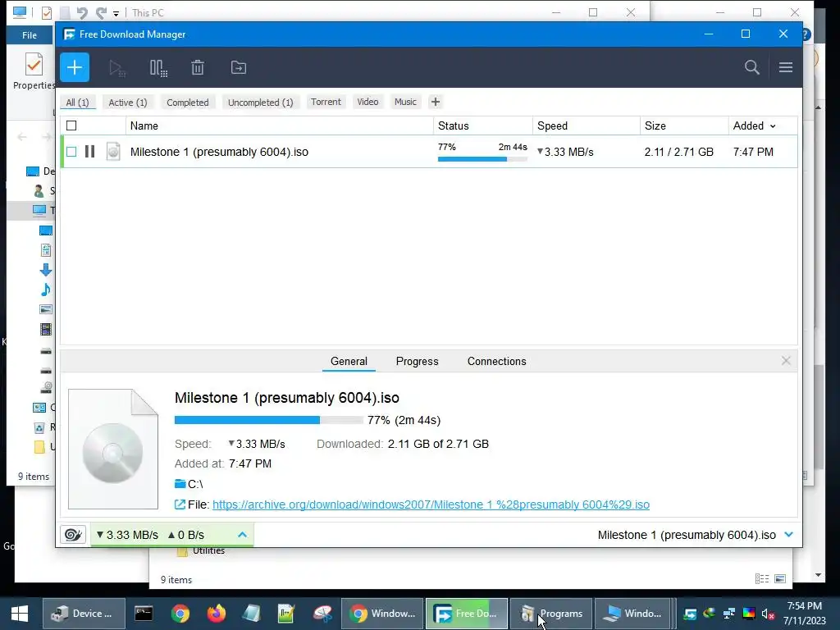Collapse details with bottom-right chevron
Image resolution: width=840 pixels, height=630 pixels.
(788, 535)
